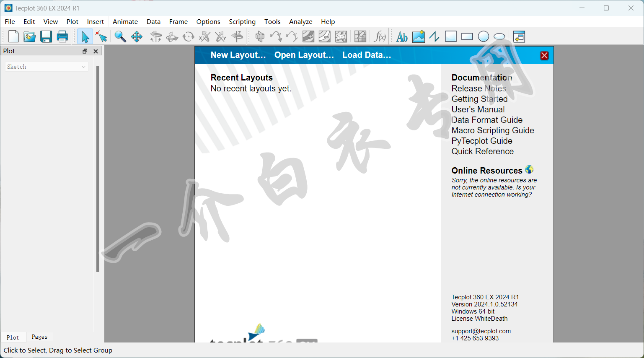Select the square drawing tool

[x=451, y=37]
